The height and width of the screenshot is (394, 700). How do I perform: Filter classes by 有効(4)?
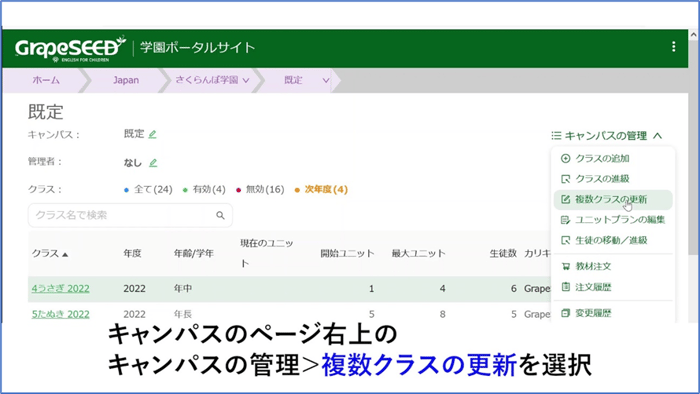pos(204,190)
